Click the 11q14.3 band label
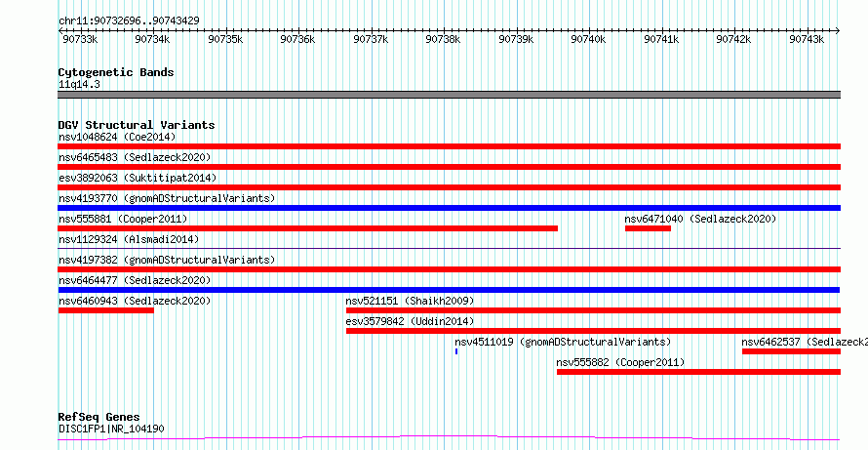868x450 pixels. 79,85
